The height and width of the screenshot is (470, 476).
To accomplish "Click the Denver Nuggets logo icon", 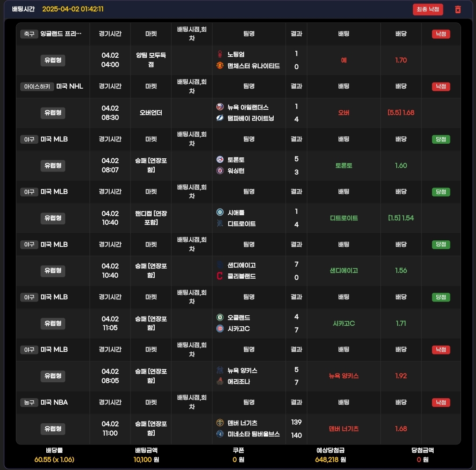I will [x=220, y=423].
